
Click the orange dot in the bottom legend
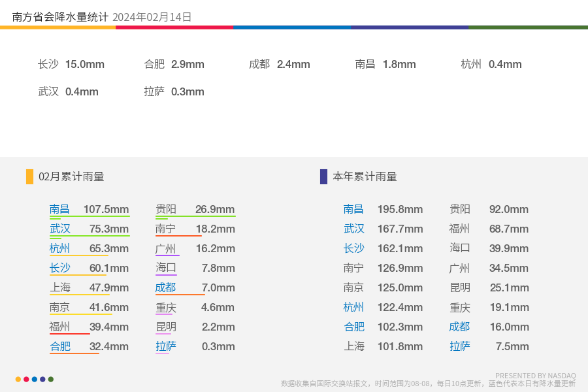point(18,379)
